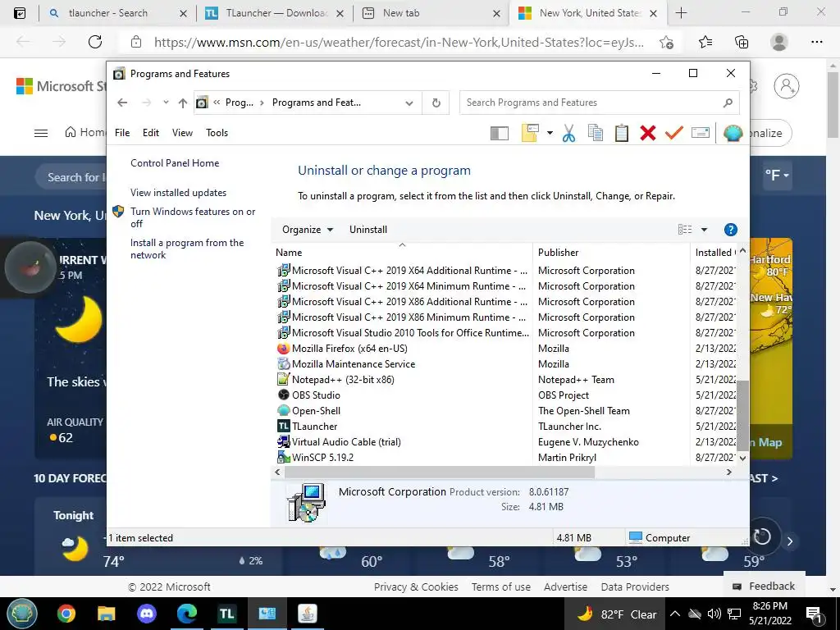The height and width of the screenshot is (630, 840).
Task: Open Edge settings three-dots menu
Action: 816,42
